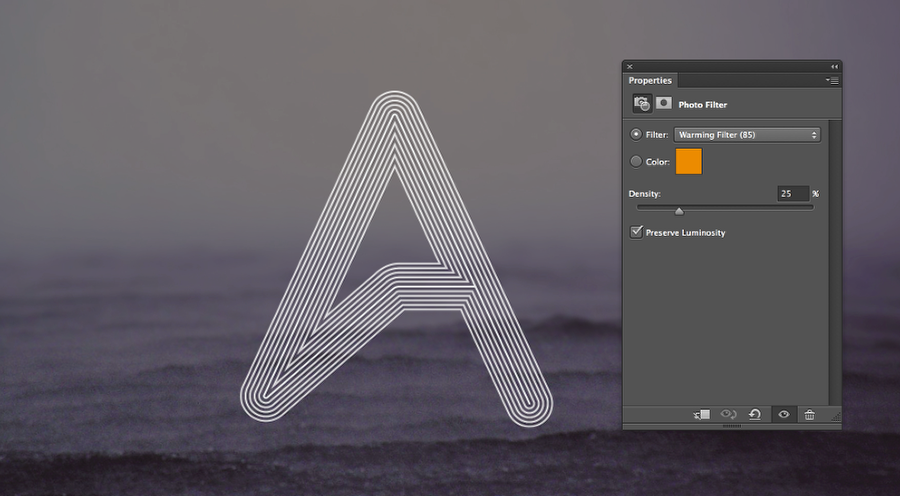Click the Density slider handle
This screenshot has width=900, height=496.
(679, 211)
